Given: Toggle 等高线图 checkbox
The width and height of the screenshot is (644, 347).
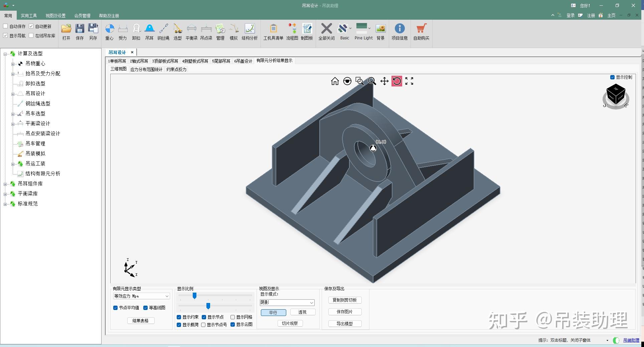Looking at the screenshot, I should tap(145, 308).
